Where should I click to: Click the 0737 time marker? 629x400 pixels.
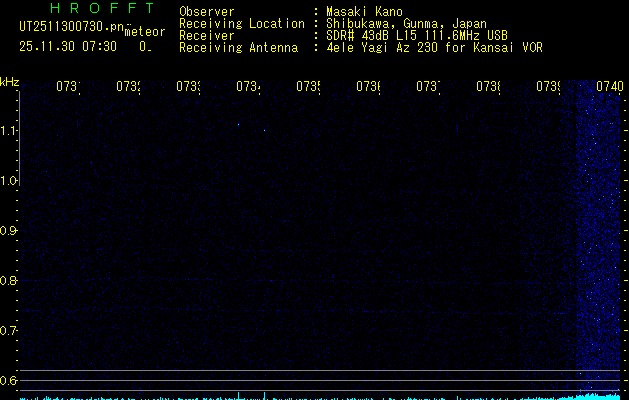tap(428, 87)
